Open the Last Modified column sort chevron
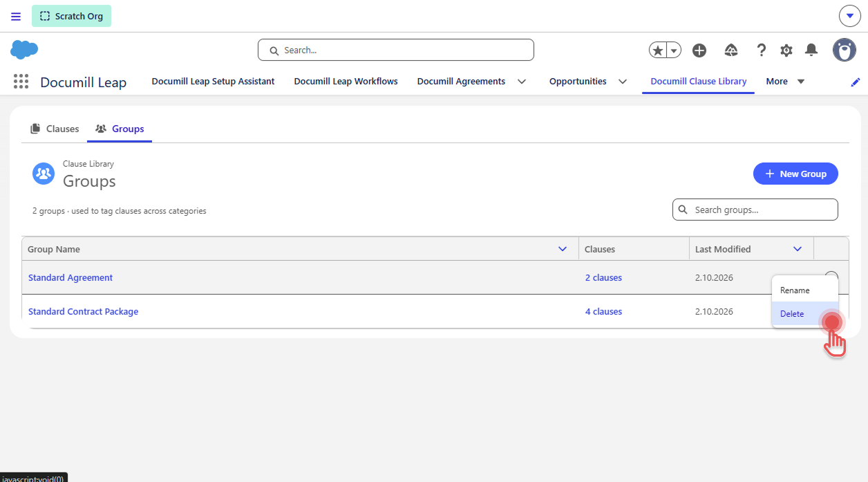This screenshot has width=868, height=482. pyautogui.click(x=798, y=249)
